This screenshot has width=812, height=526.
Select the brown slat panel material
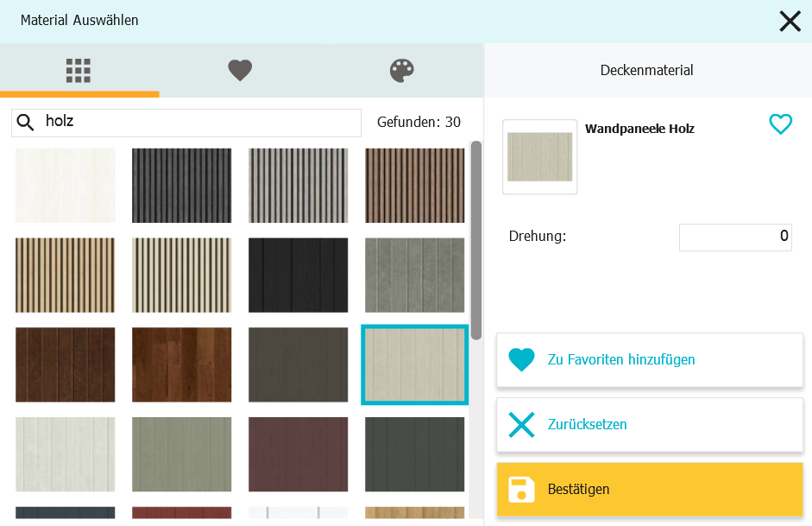tap(415, 186)
